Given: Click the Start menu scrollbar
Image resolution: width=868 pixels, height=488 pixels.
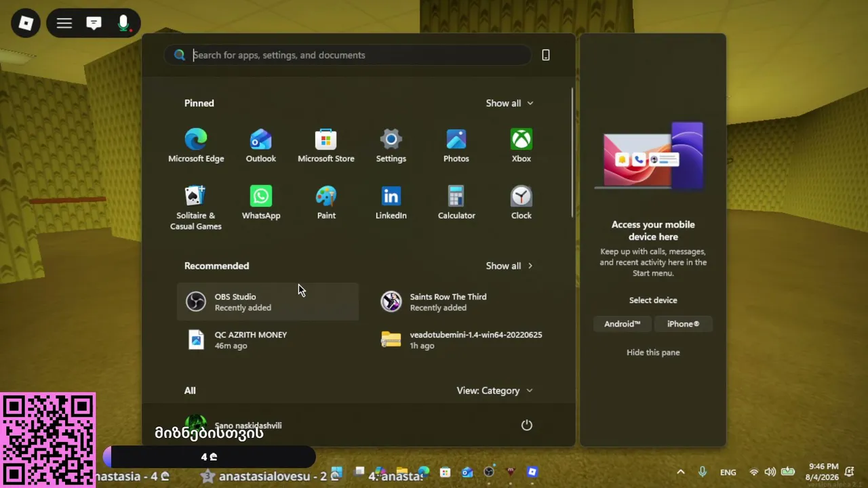Looking at the screenshot, I should pyautogui.click(x=572, y=152).
